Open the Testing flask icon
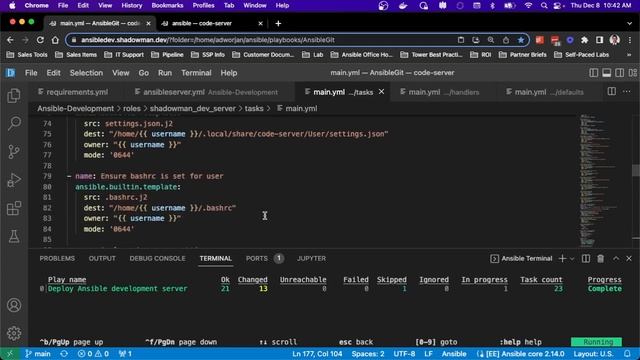This screenshot has height=360, width=640. click(14, 236)
